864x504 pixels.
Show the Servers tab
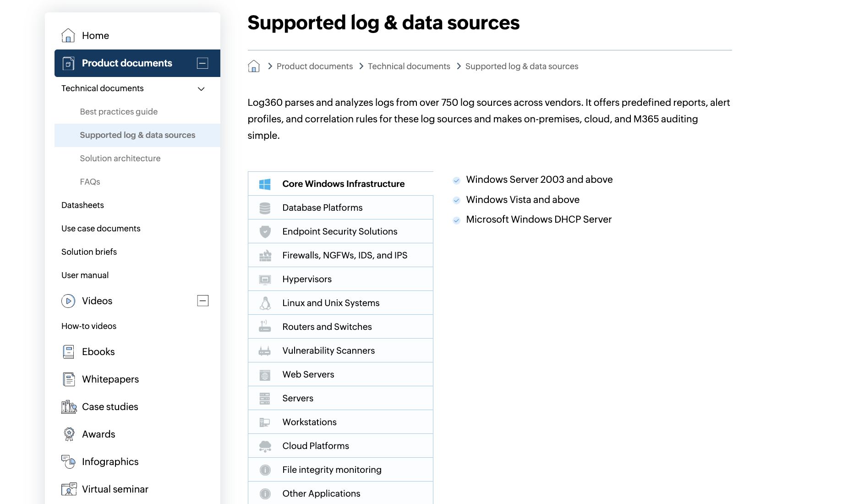click(x=340, y=398)
